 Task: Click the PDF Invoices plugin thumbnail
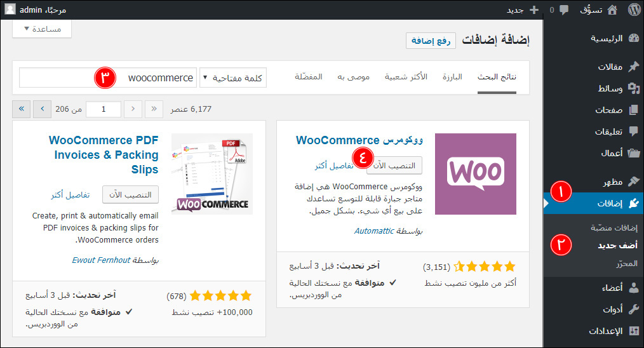pos(212,174)
